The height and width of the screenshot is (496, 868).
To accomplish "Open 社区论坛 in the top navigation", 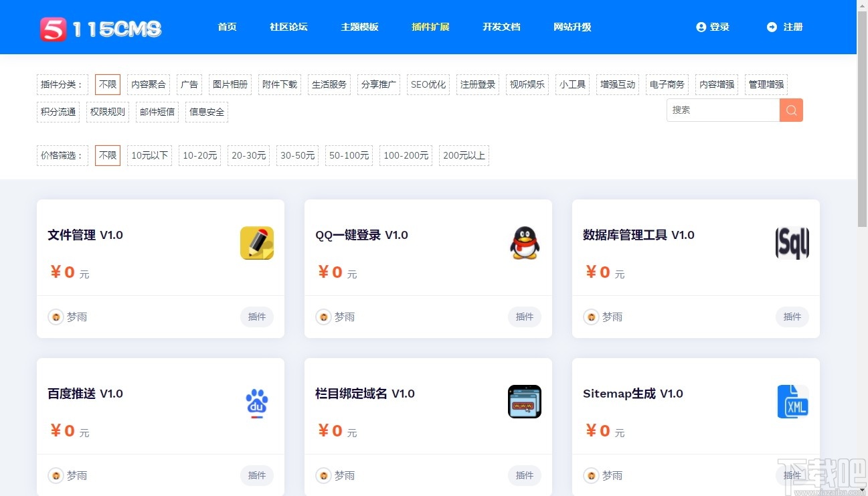I will (x=288, y=27).
